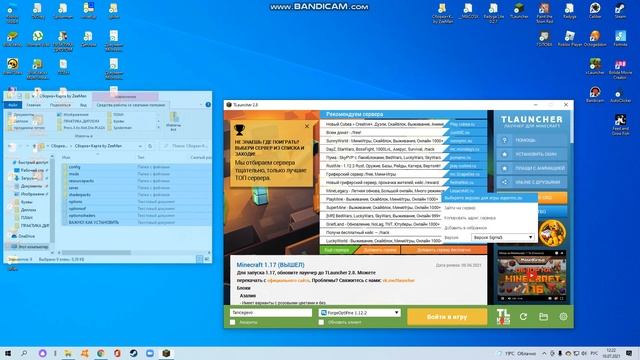
Task: Click the Windows Start button
Action: (8, 353)
